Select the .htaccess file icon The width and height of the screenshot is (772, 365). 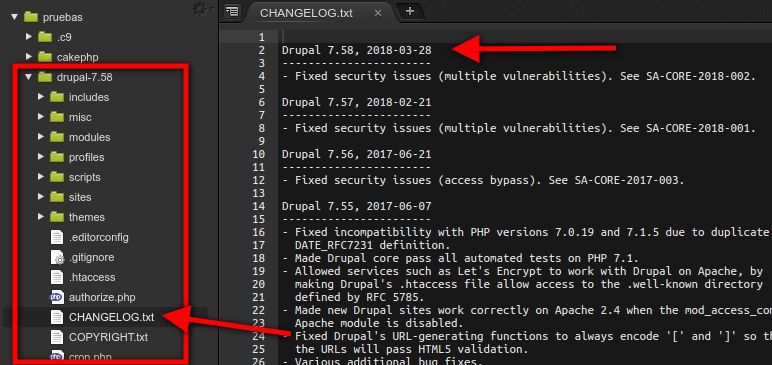tap(57, 277)
